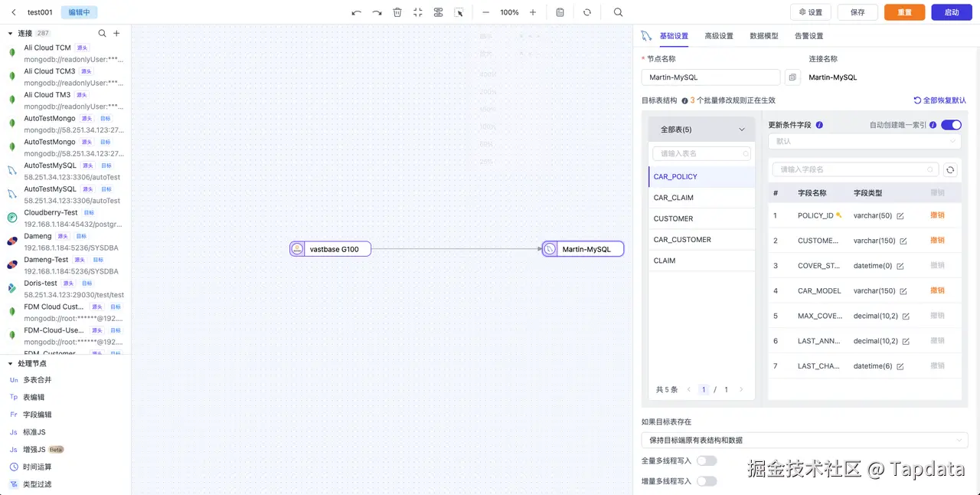This screenshot has height=495, width=980.
Task: Open the 全部表(5) dropdown
Action: [x=701, y=129]
